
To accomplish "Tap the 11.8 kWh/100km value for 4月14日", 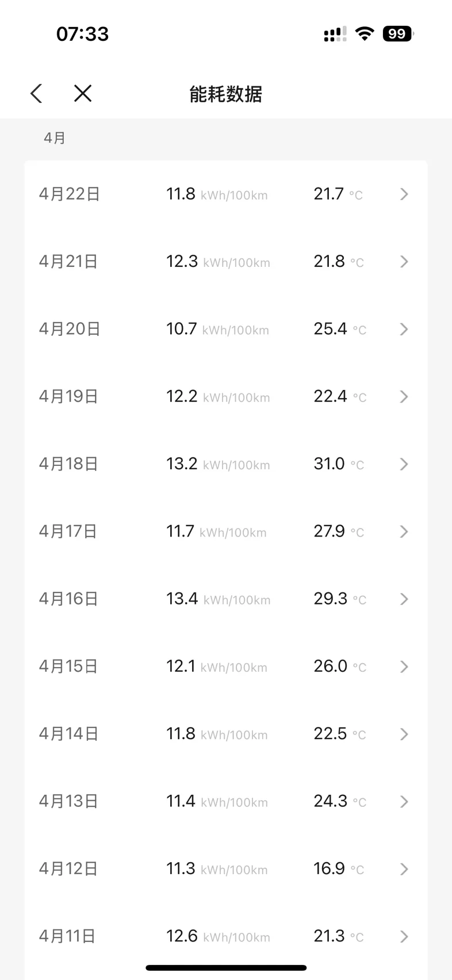I will coord(217,734).
